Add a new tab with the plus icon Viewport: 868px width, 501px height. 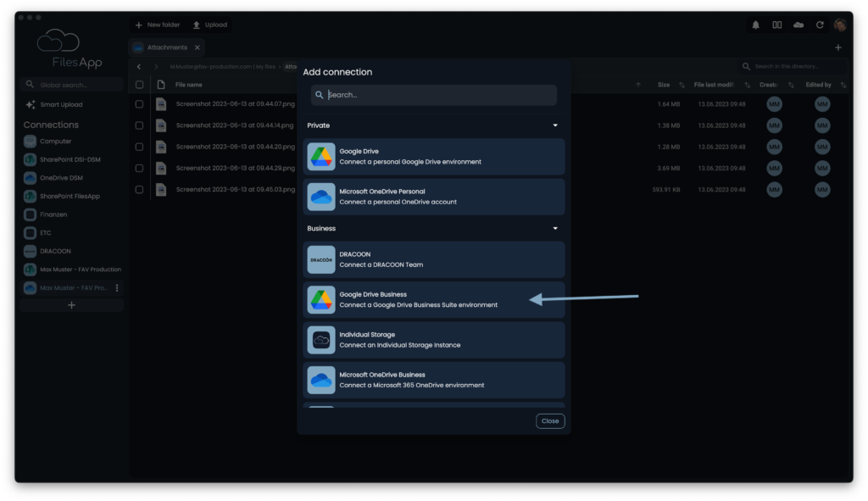[838, 47]
